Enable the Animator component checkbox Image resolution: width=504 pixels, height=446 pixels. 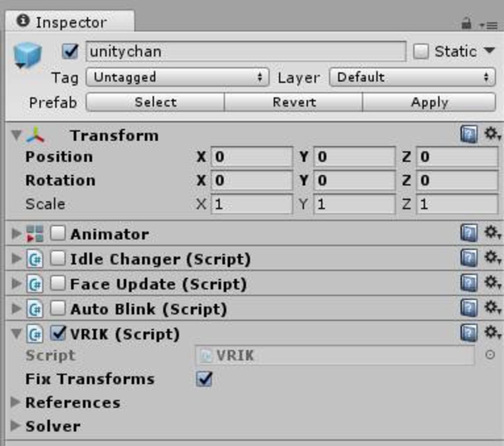click(x=58, y=233)
